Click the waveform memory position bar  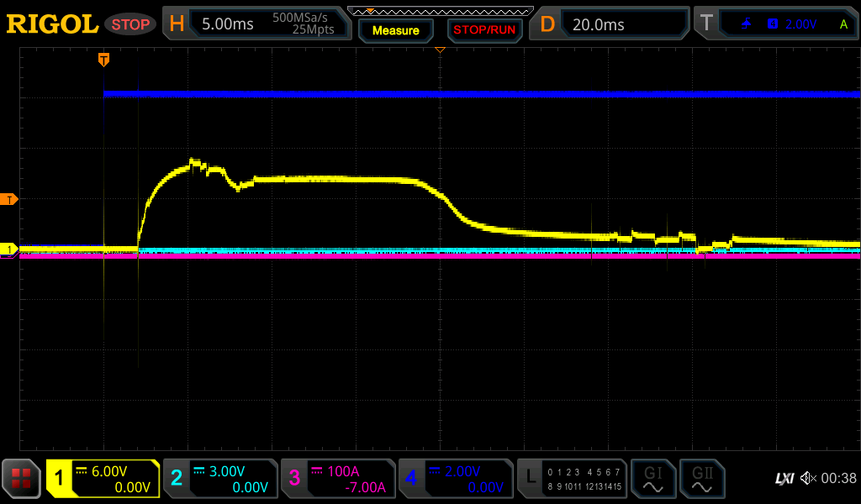[x=440, y=11]
